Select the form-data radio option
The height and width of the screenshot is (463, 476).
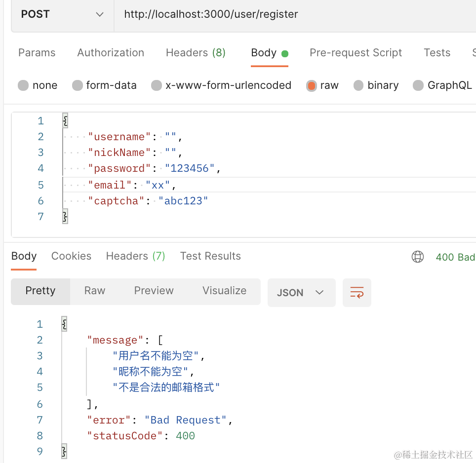coord(78,85)
